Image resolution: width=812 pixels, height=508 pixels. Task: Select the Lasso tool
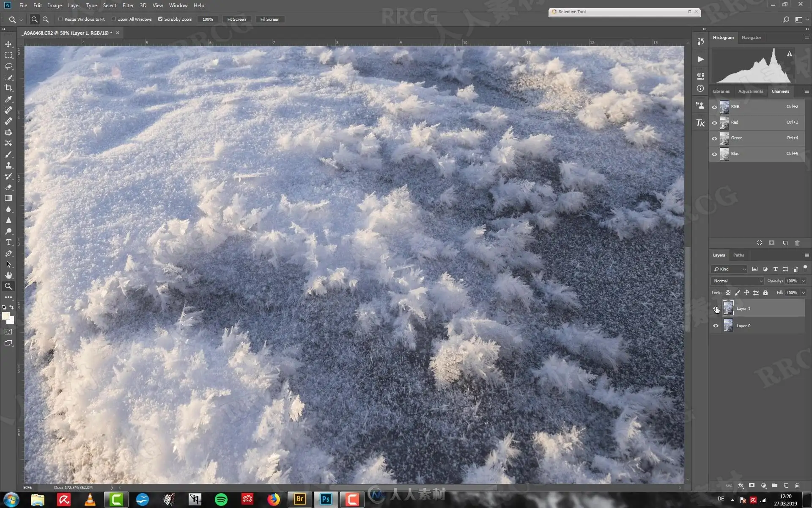coord(8,66)
